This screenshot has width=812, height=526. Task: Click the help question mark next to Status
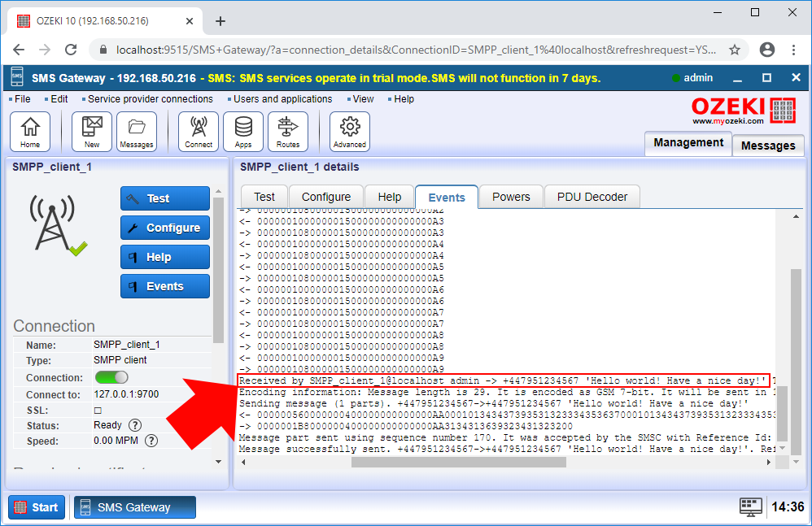(134, 425)
